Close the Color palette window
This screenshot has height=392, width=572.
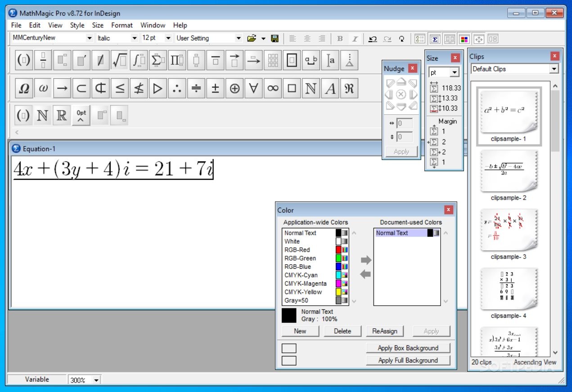[448, 210]
